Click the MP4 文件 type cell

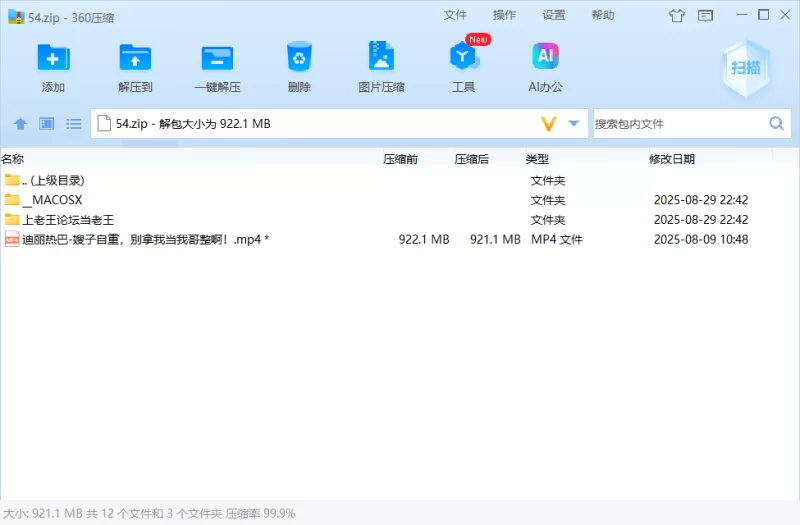(x=557, y=239)
